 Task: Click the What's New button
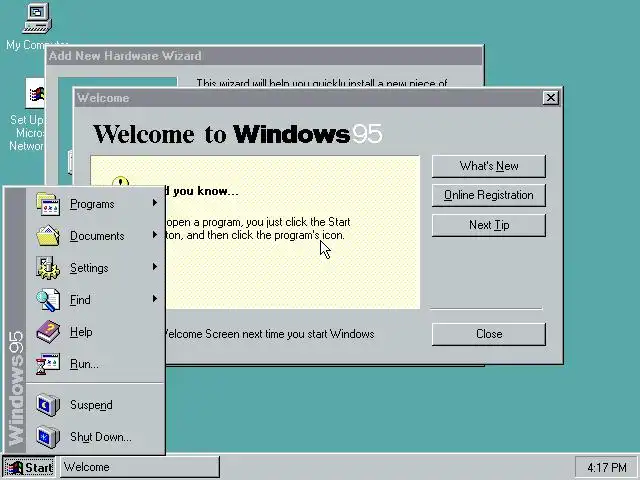pyautogui.click(x=489, y=166)
